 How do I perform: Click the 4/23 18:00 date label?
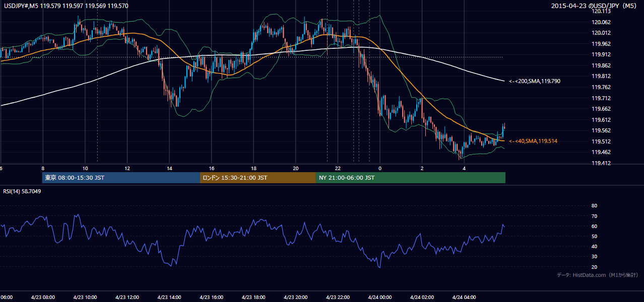pyautogui.click(x=253, y=297)
